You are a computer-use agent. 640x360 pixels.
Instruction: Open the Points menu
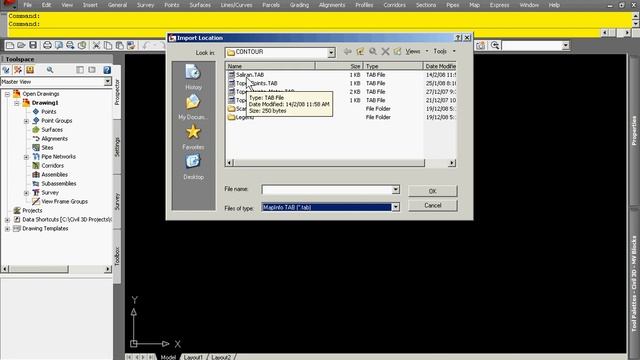pyautogui.click(x=171, y=5)
